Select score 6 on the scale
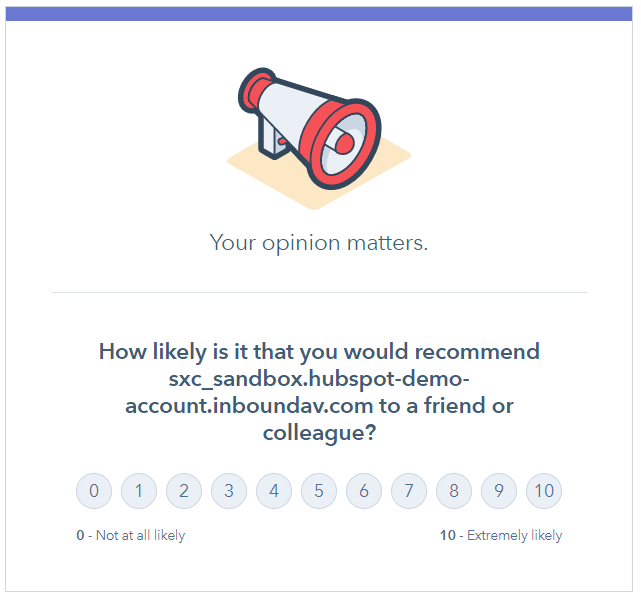Image resolution: width=641 pixels, height=597 pixels. tap(364, 491)
